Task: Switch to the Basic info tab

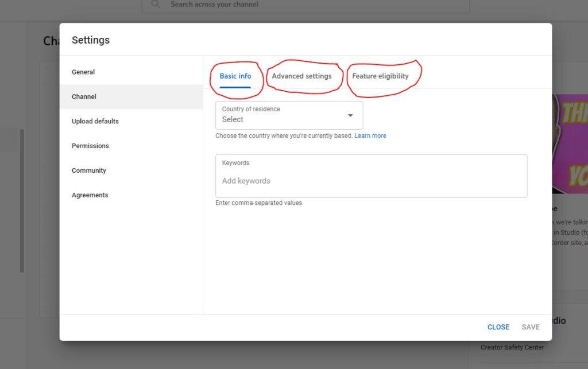Action: point(235,76)
